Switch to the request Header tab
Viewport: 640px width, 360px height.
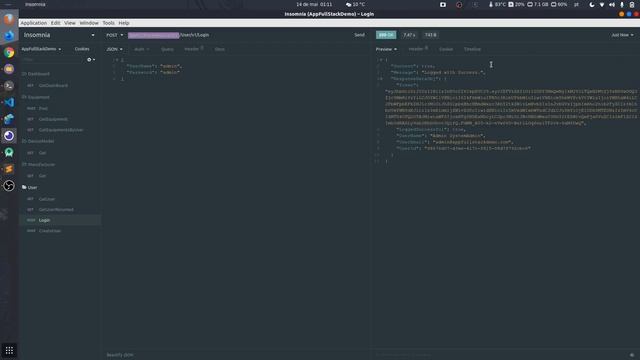point(194,49)
